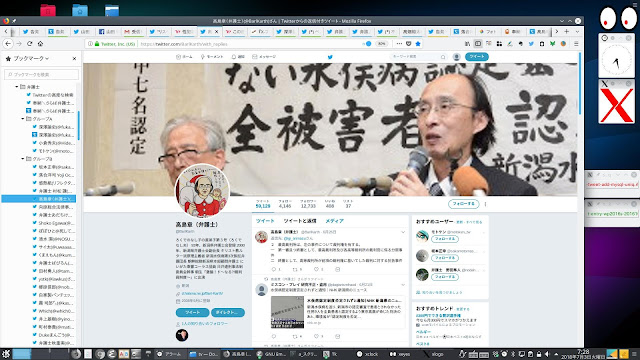640x360 pixels.
Task: Collapse the グループB bookmark folder
Action: point(23,159)
